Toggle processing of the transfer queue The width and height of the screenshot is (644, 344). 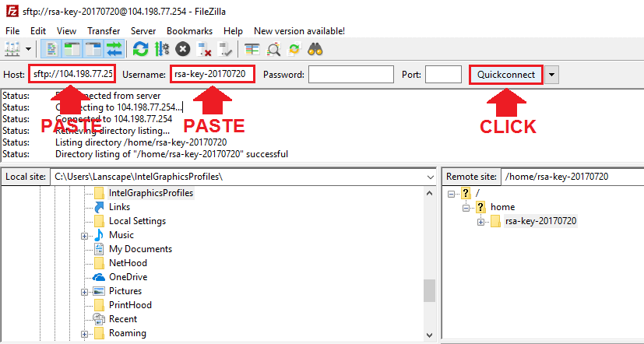click(x=162, y=50)
